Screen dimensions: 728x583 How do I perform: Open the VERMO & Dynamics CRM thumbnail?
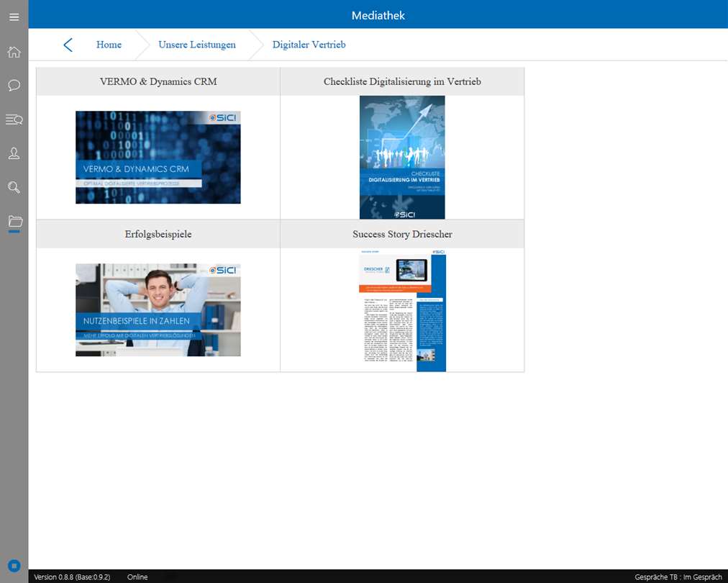point(158,157)
